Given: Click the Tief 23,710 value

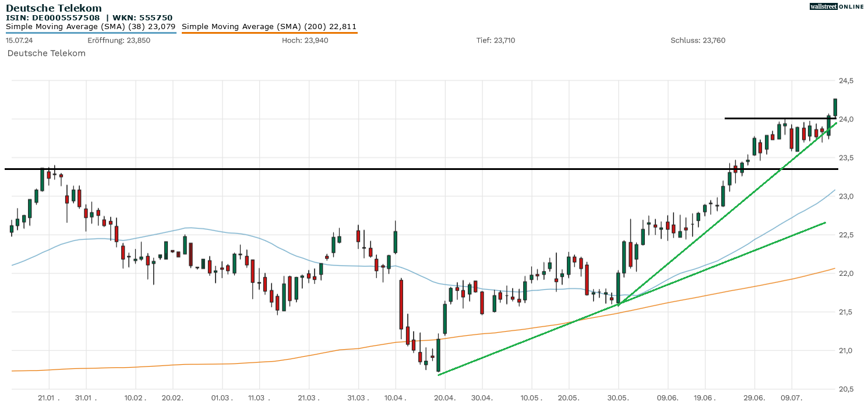Looking at the screenshot, I should [x=496, y=40].
